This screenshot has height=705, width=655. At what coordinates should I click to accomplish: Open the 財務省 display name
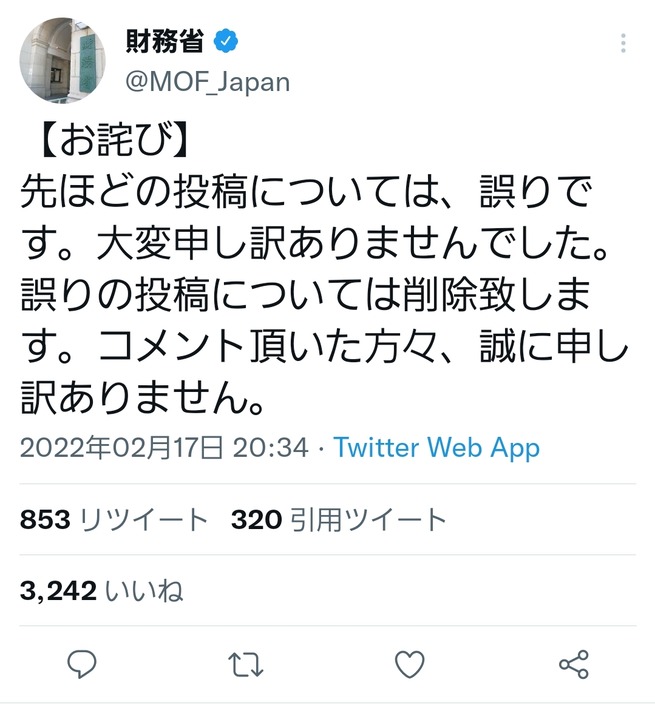164,42
